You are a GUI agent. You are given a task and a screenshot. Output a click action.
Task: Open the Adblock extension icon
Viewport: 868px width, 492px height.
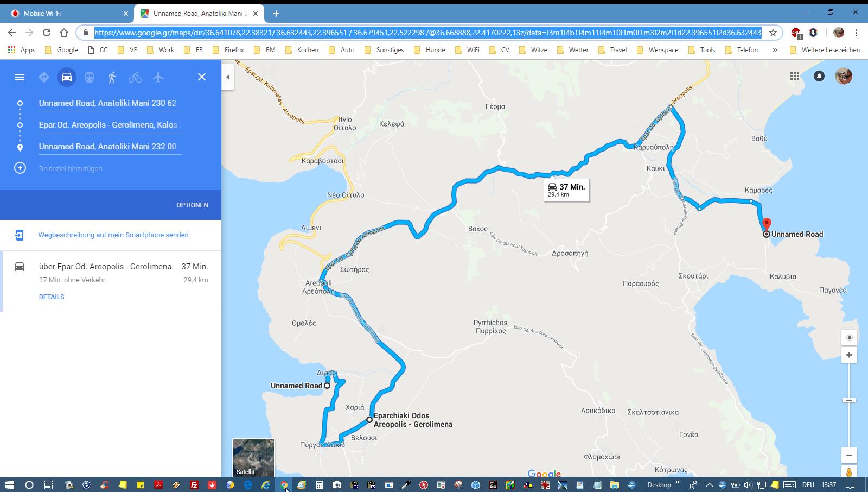pos(796,33)
